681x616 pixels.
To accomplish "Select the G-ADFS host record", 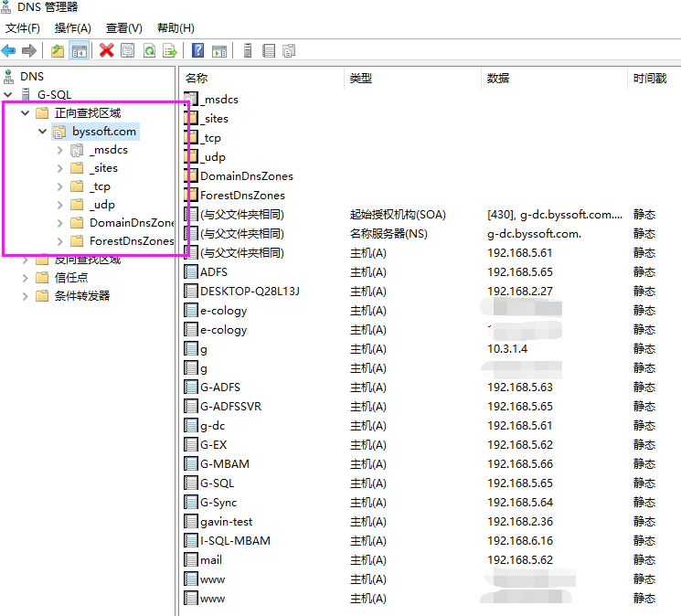I will pos(220,388).
